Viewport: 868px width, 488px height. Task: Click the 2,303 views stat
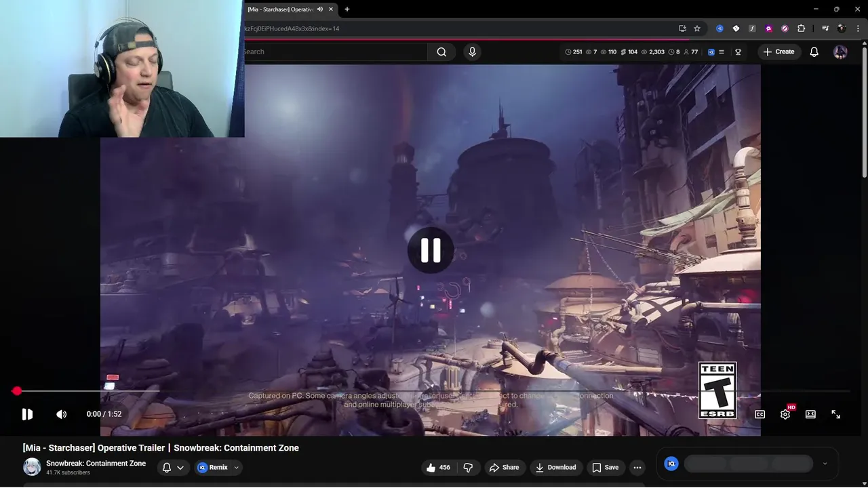(652, 52)
